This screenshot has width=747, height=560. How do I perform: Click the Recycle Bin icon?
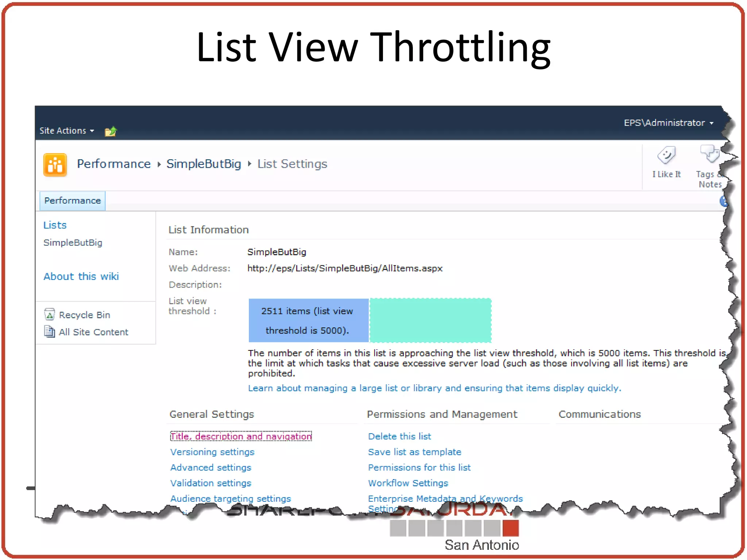click(x=49, y=314)
